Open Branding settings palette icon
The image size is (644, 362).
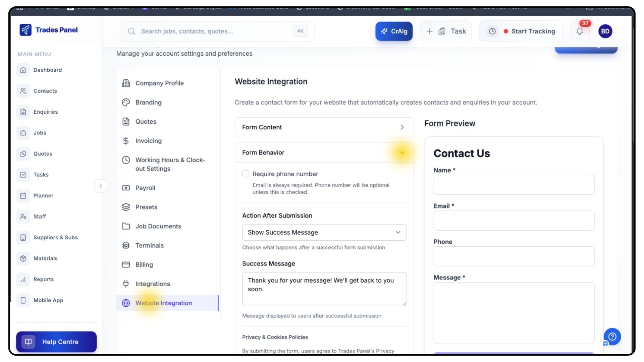point(126,103)
